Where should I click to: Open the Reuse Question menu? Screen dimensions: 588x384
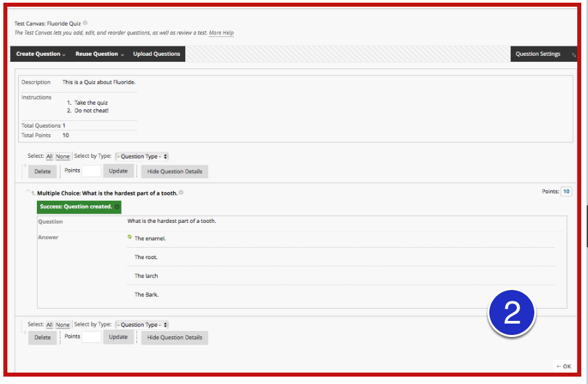click(x=99, y=54)
